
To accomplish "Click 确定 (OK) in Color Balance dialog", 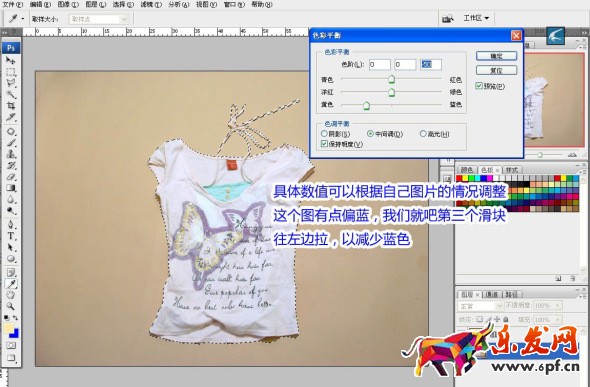I will pos(496,56).
